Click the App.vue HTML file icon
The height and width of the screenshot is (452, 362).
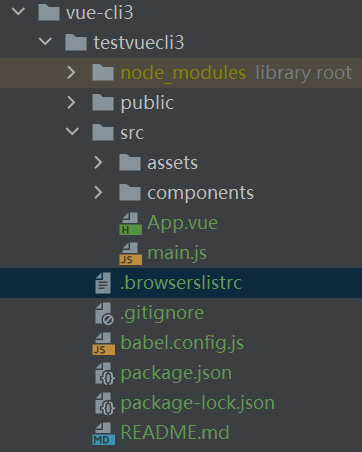coord(130,223)
